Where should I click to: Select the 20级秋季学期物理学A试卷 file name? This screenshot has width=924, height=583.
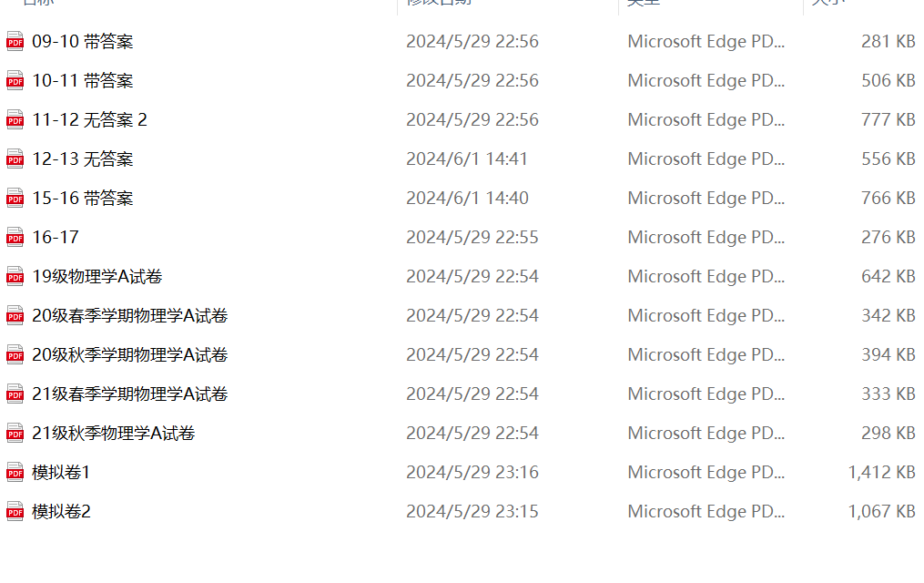pyautogui.click(x=129, y=354)
